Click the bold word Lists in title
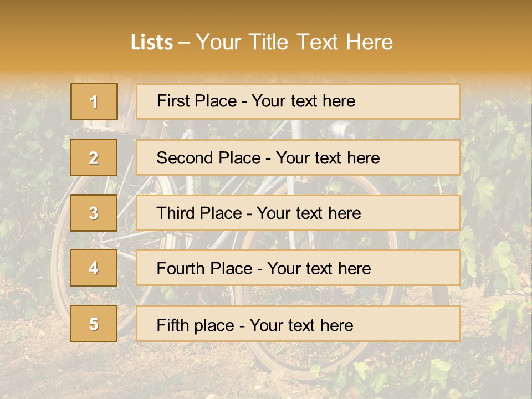This screenshot has width=532, height=399. click(151, 43)
